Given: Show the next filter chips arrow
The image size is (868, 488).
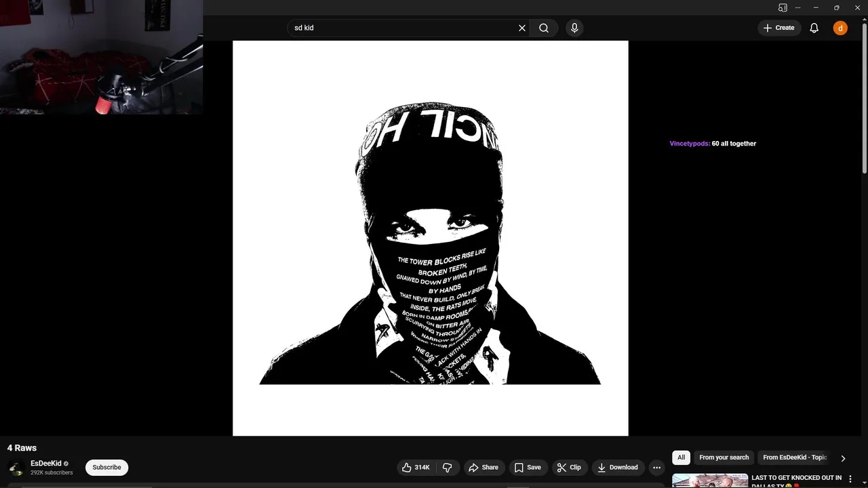Looking at the screenshot, I should point(843,458).
